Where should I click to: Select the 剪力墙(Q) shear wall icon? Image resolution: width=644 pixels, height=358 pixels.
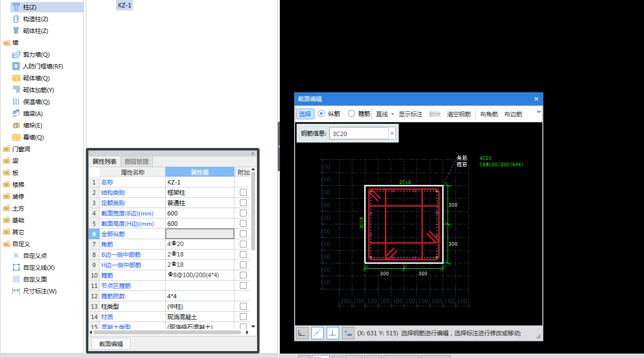point(16,54)
